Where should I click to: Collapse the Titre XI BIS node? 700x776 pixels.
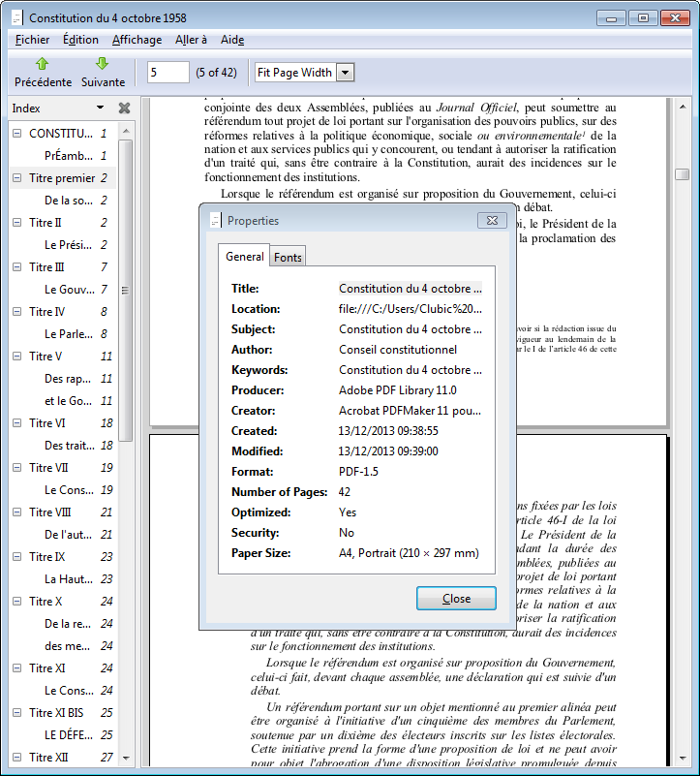[x=16, y=713]
